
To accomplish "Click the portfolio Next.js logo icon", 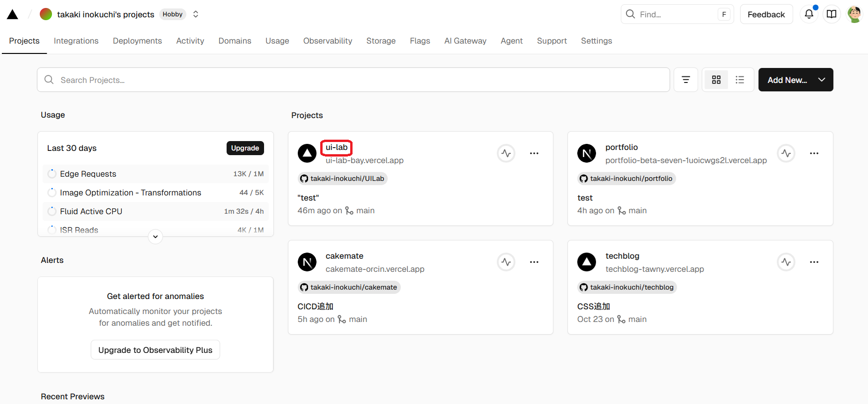I will point(587,153).
